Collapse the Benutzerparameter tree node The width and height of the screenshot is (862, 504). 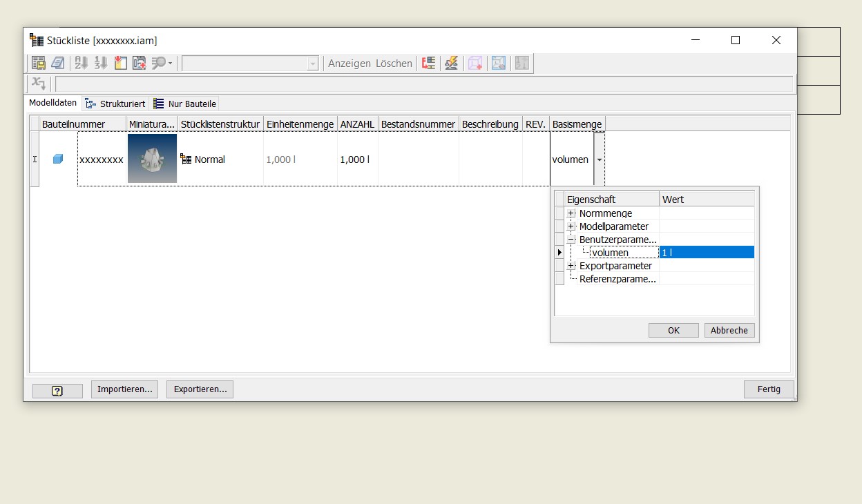click(x=571, y=240)
